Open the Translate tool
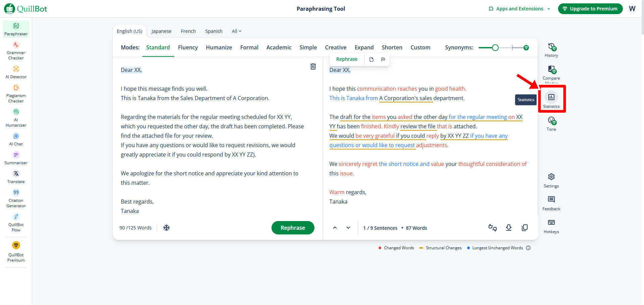 16,177
